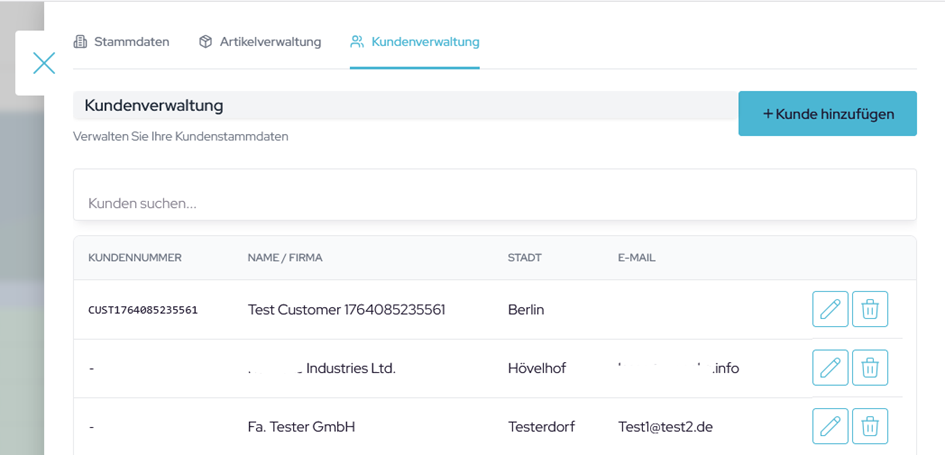The width and height of the screenshot is (945, 455).
Task: Click trash icon for Industries Ltd. row
Action: (x=870, y=368)
